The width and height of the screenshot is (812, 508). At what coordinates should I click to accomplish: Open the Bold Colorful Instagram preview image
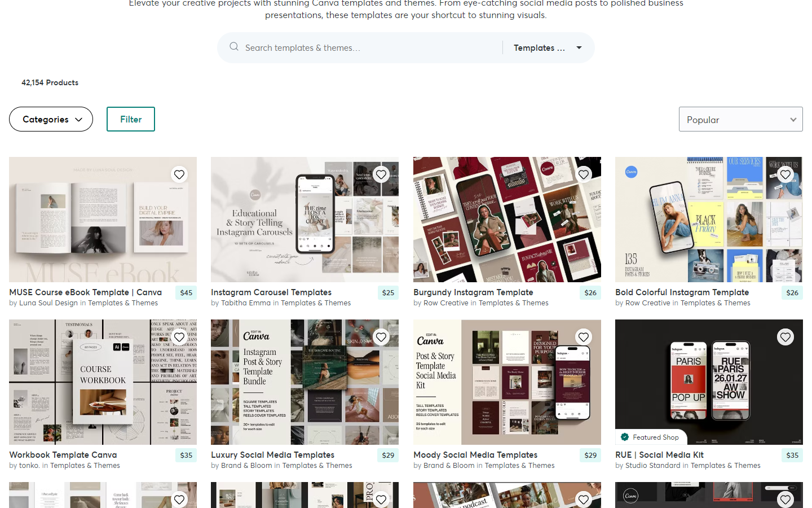click(709, 220)
